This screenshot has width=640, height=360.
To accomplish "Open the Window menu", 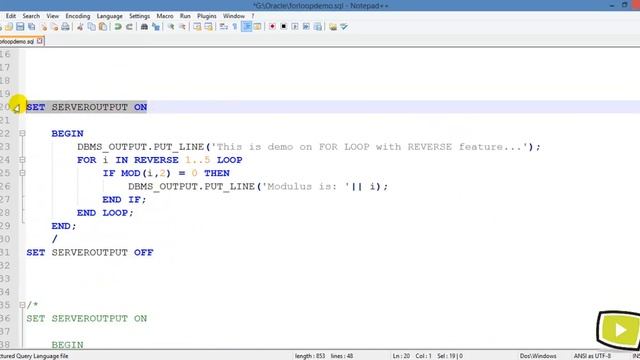I will coord(233,16).
